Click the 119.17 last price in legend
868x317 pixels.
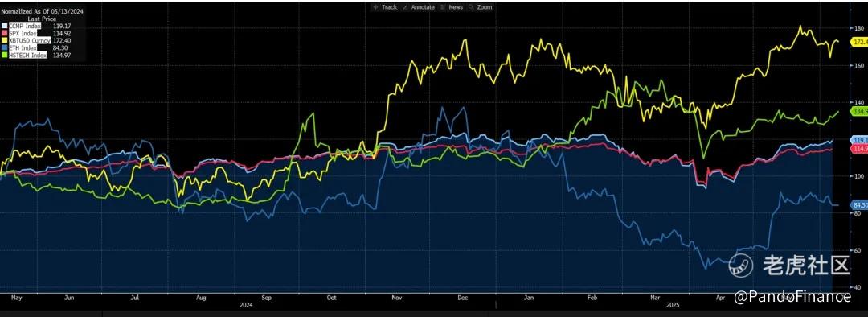click(x=61, y=26)
